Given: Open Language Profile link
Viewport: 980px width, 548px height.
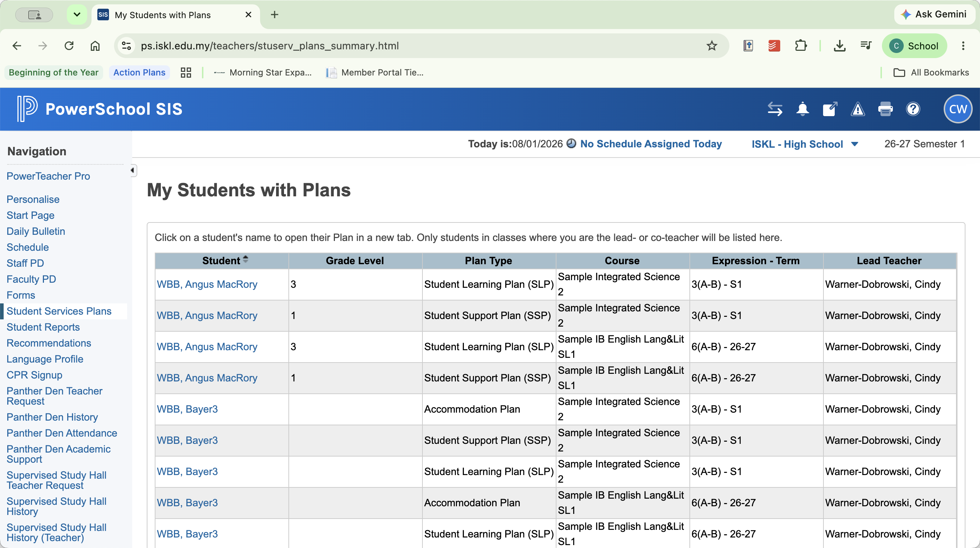Looking at the screenshot, I should [45, 359].
